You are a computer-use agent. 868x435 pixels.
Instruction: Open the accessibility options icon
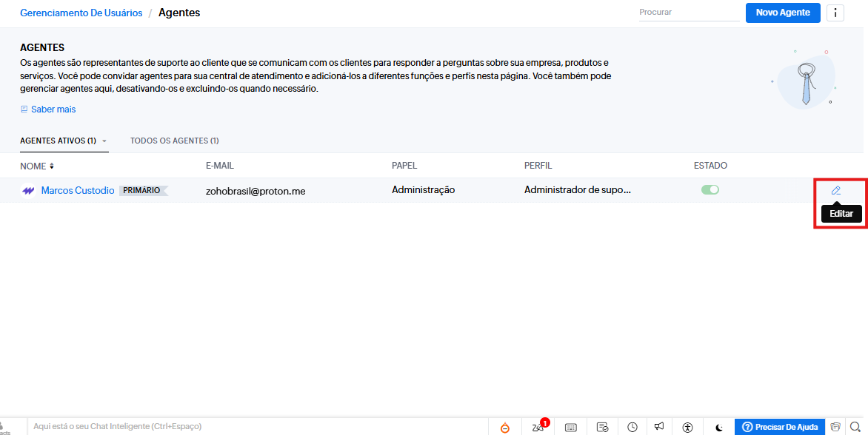click(x=688, y=427)
